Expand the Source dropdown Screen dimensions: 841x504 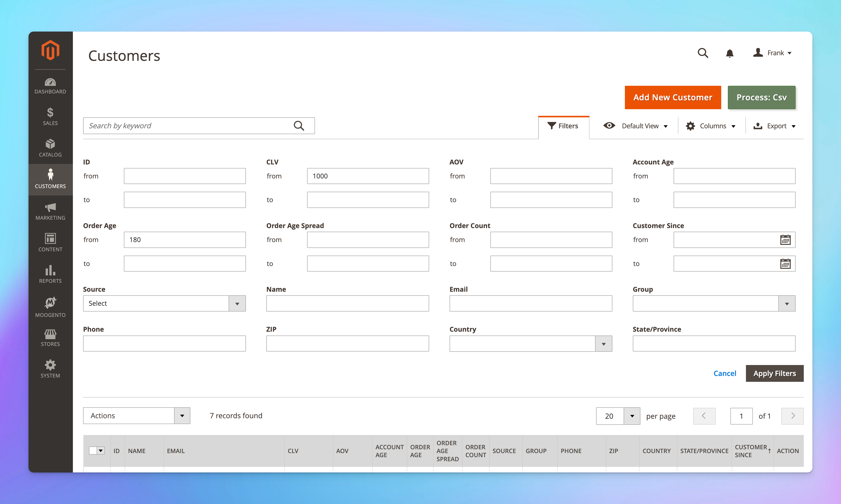[237, 303]
